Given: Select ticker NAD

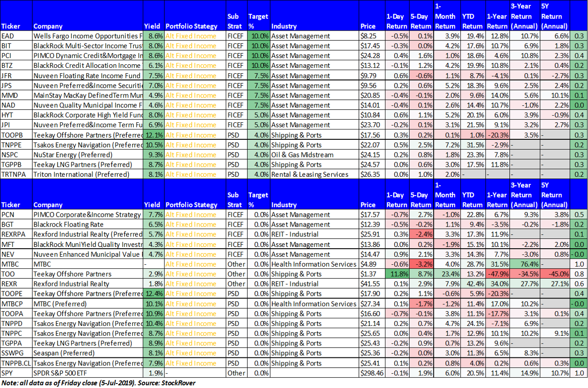Looking at the screenshot, I should coord(16,105).
